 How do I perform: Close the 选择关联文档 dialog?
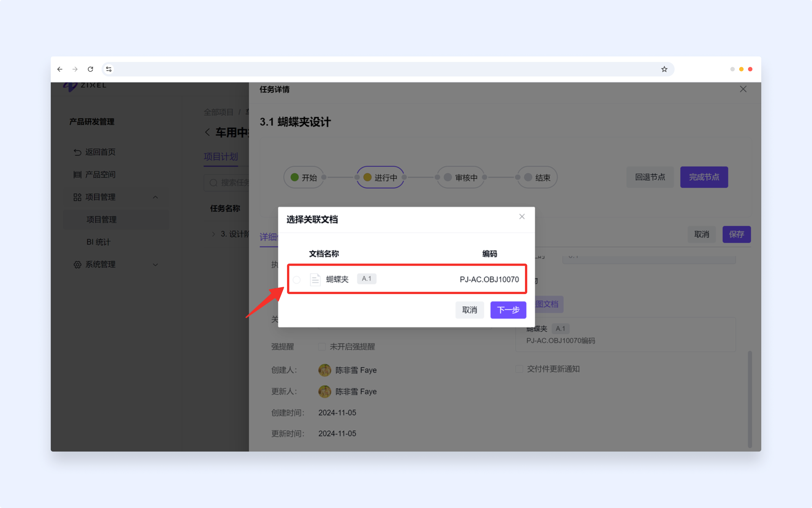pyautogui.click(x=522, y=216)
